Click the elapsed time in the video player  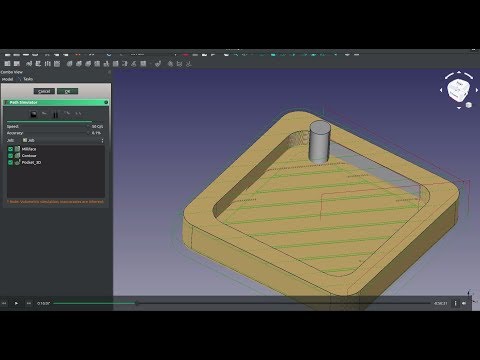43,303
